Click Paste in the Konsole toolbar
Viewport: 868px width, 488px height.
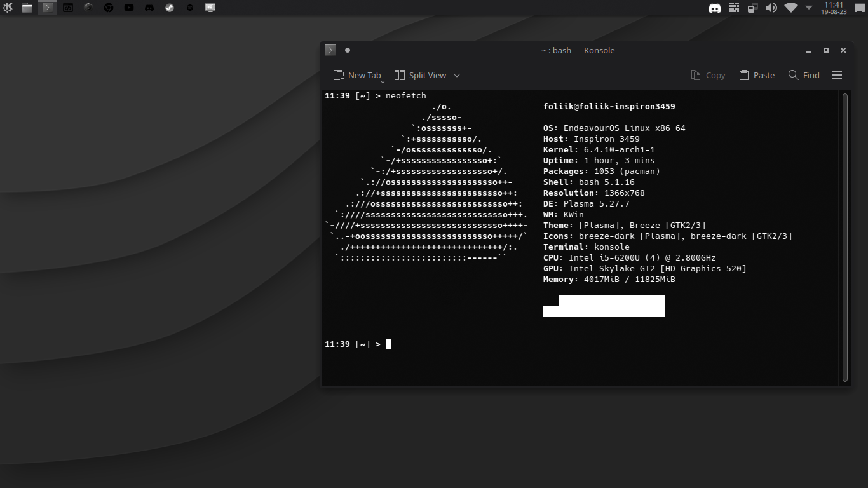[x=757, y=75]
